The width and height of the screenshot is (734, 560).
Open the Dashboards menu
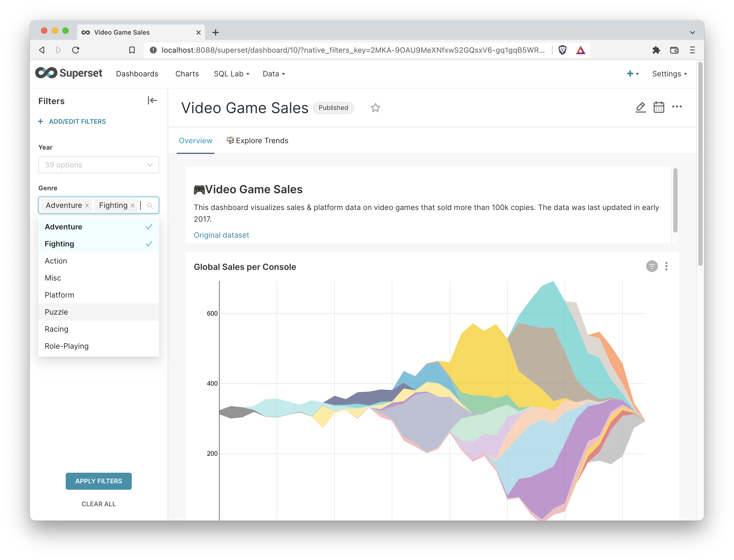pyautogui.click(x=137, y=74)
